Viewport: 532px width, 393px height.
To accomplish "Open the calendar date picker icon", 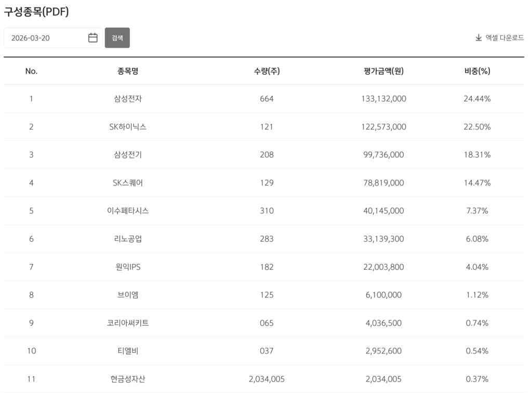I will (93, 38).
